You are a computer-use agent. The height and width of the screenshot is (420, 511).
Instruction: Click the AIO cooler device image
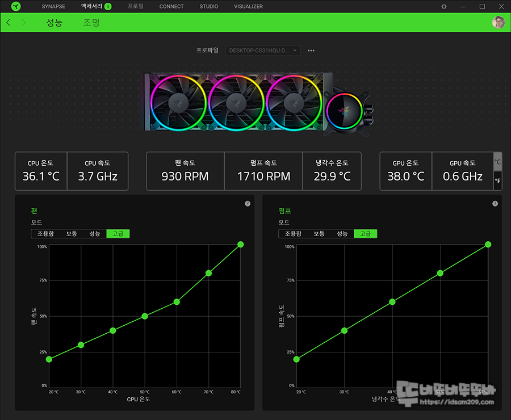coord(258,104)
